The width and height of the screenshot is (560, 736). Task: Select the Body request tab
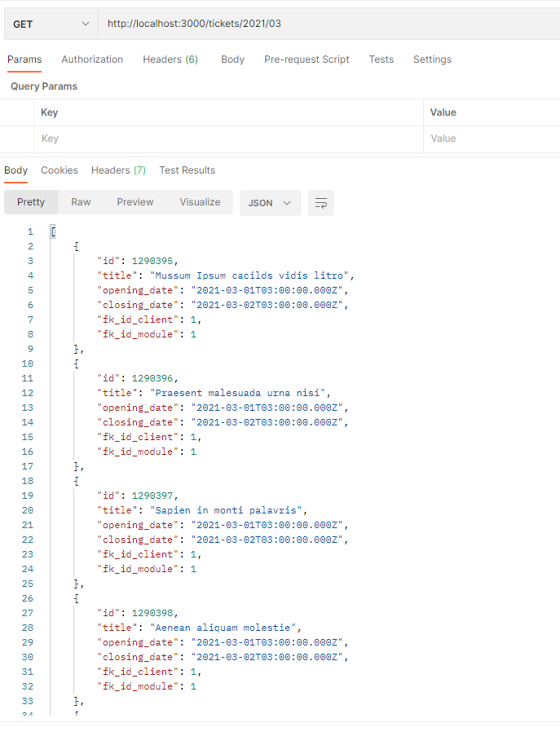[232, 59]
